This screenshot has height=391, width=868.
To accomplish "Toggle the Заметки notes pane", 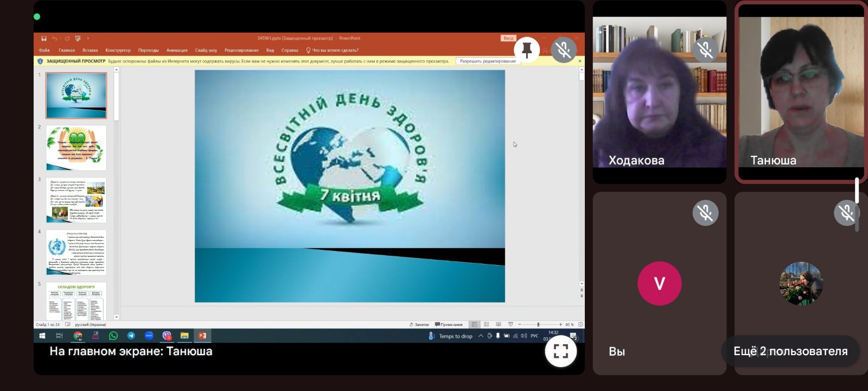I will point(419,324).
